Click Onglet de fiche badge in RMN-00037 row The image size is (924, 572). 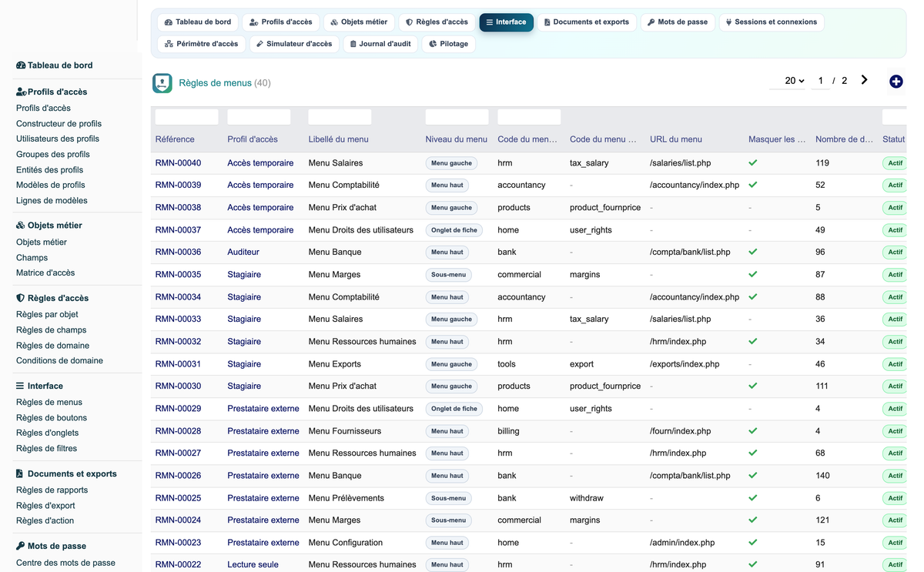pos(454,230)
